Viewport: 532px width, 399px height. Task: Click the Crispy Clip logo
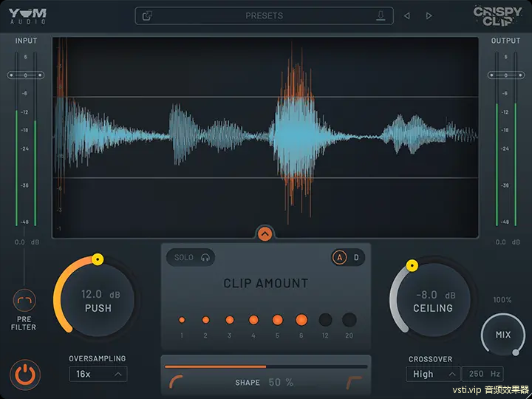pos(497,16)
